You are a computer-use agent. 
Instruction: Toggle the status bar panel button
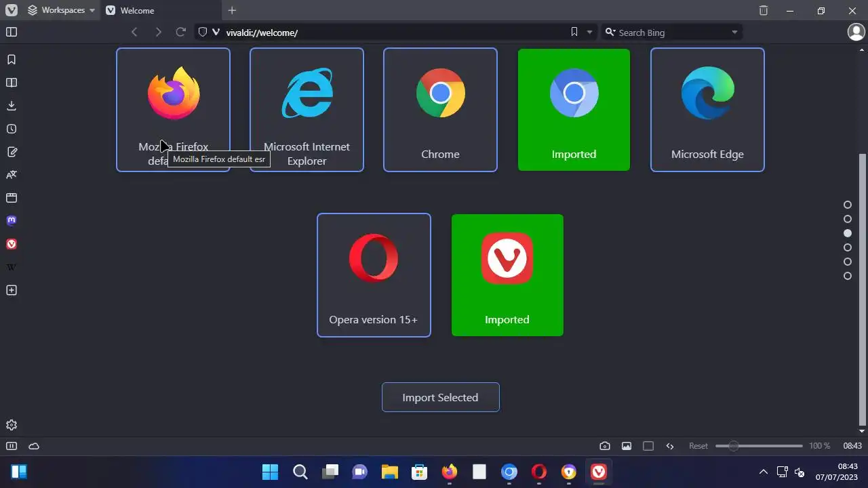[12, 446]
